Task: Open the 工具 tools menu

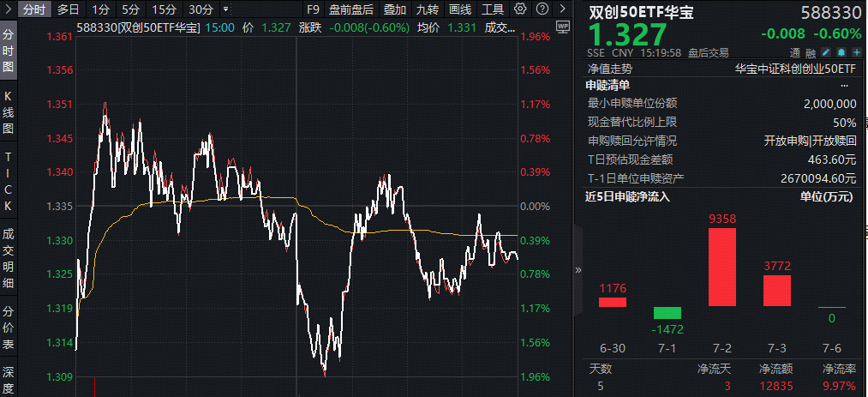Action: coord(492,9)
